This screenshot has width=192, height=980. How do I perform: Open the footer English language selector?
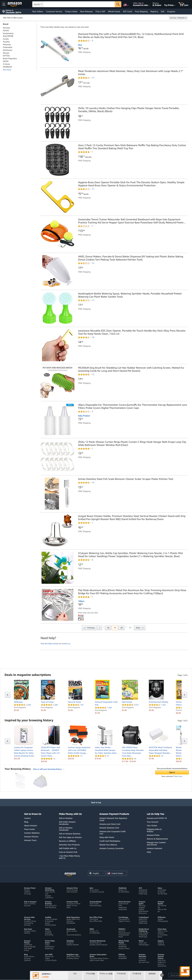tap(95, 873)
